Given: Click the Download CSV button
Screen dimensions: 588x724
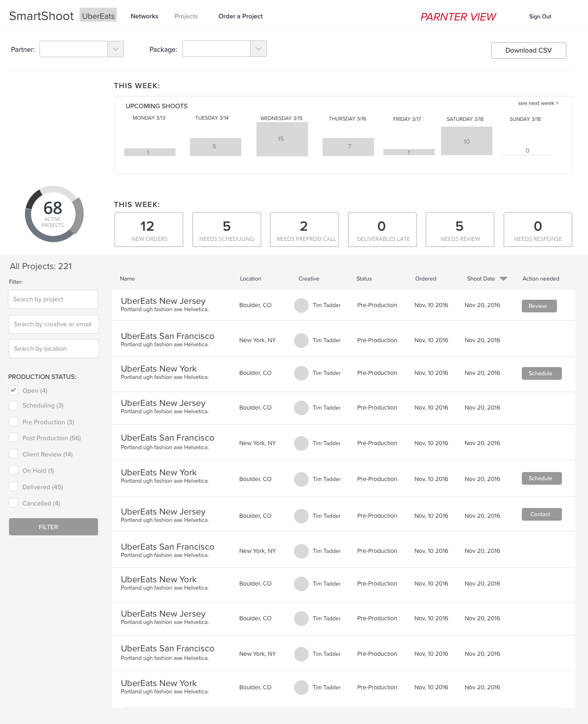Looking at the screenshot, I should (x=529, y=51).
